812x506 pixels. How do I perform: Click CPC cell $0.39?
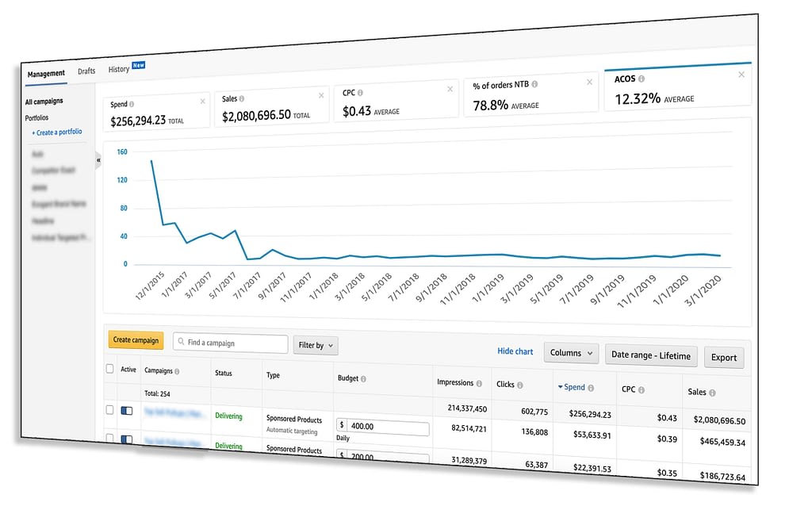(667, 439)
